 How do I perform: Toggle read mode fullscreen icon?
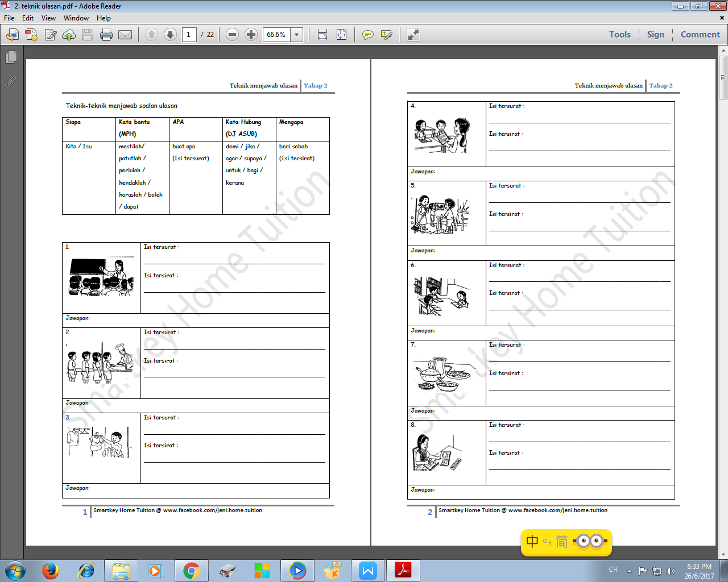413,35
